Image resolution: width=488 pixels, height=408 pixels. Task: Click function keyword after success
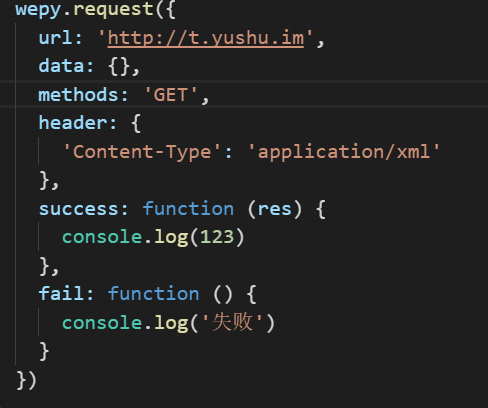pyautogui.click(x=188, y=209)
